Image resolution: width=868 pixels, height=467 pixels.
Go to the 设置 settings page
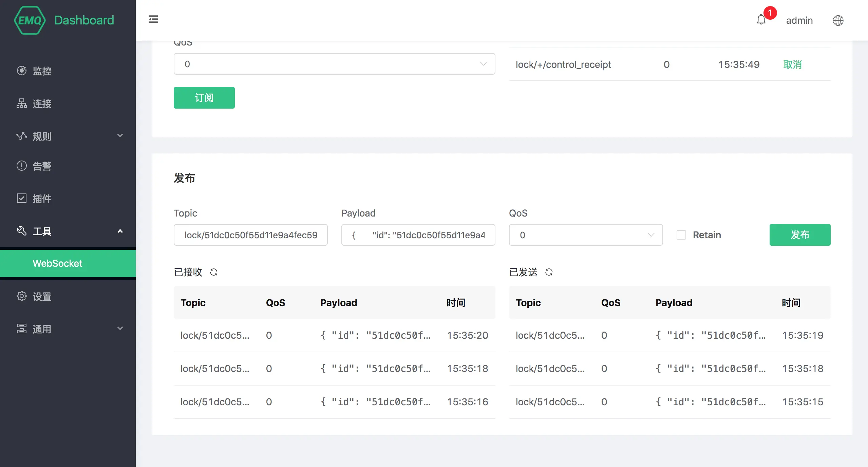[41, 296]
